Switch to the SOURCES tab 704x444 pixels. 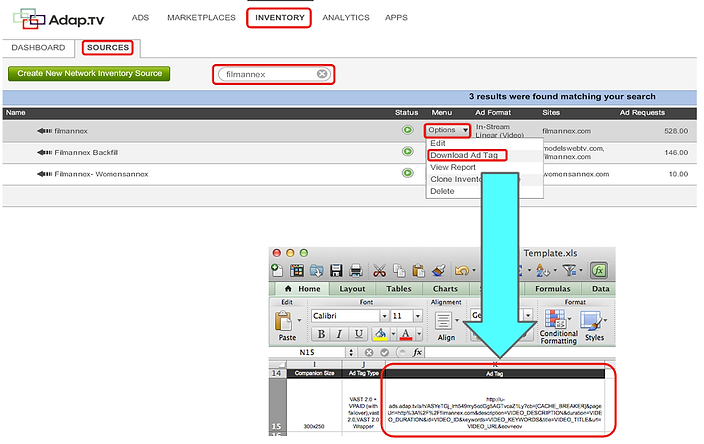point(108,48)
